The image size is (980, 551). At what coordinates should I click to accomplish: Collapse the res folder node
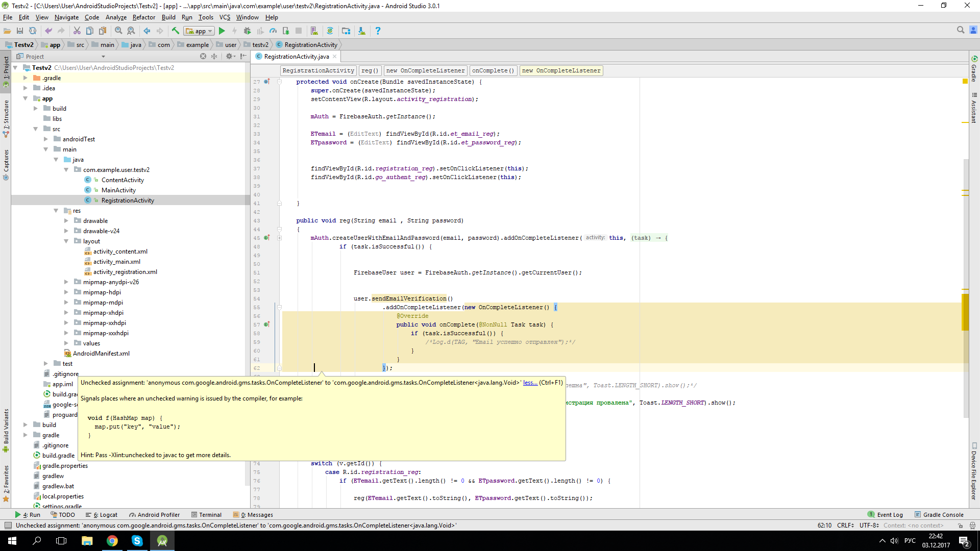56,211
